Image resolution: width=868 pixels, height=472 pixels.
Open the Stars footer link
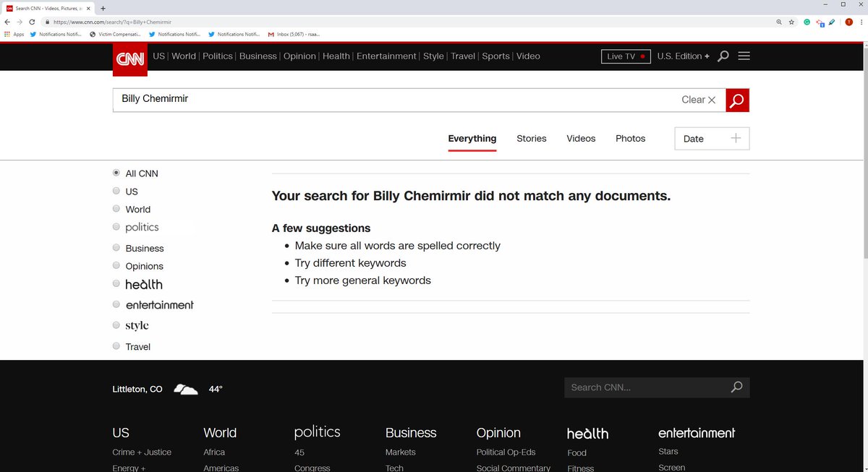pos(668,452)
